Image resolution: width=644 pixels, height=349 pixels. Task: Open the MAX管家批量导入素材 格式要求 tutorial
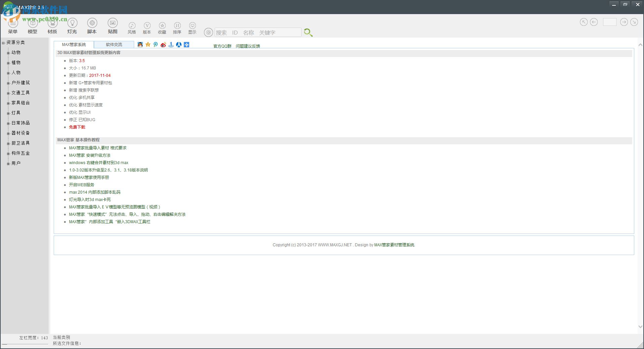click(98, 148)
